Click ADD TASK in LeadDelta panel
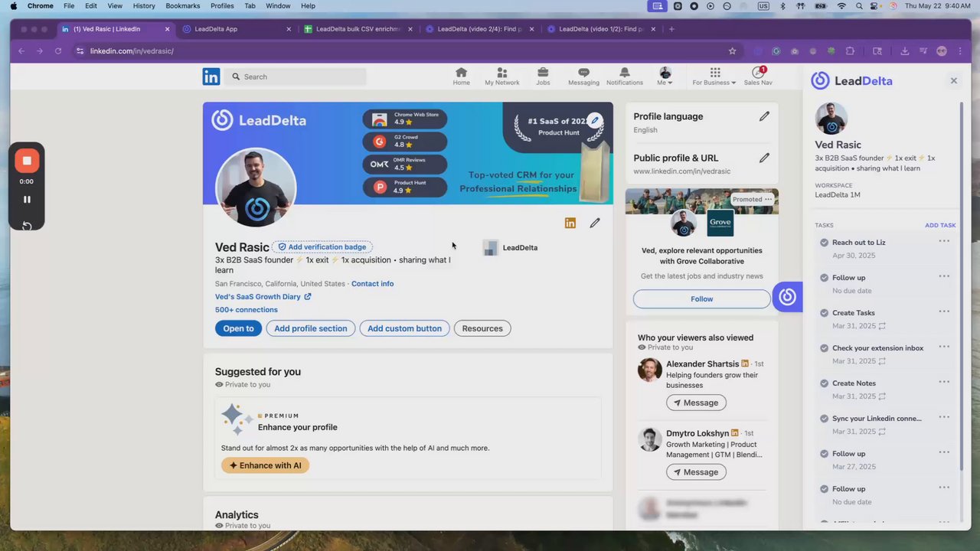 [940, 226]
